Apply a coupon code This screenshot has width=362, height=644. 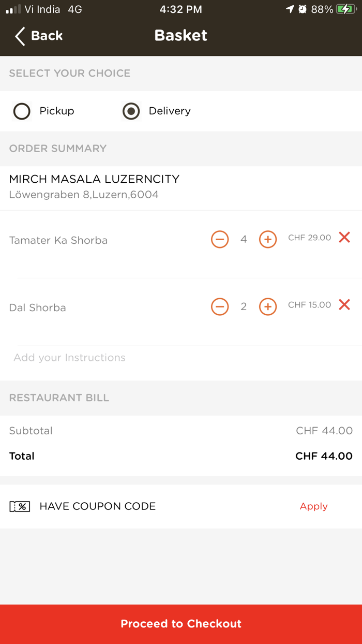(x=313, y=506)
